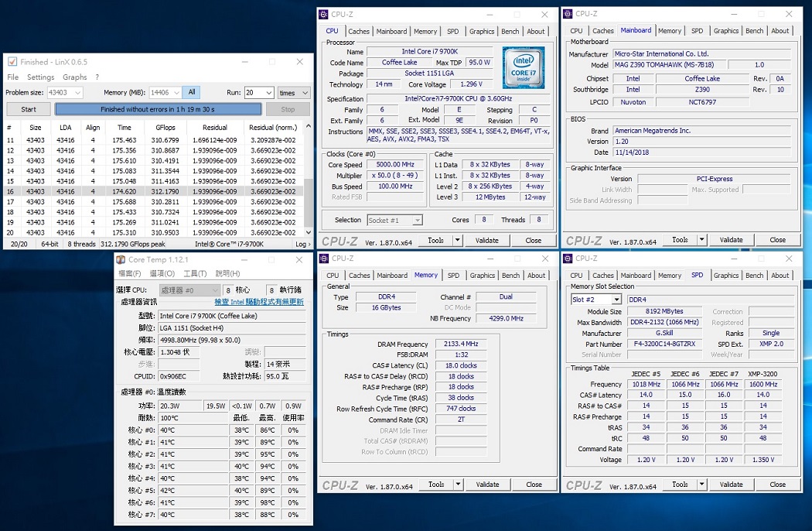
Task: Open Core Temp 檔案(F) menu
Action: 130,273
